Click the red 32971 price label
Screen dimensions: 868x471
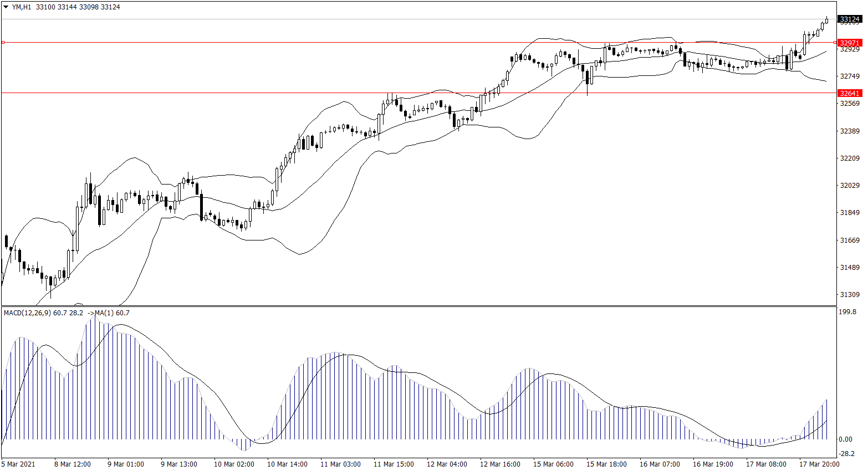click(849, 43)
